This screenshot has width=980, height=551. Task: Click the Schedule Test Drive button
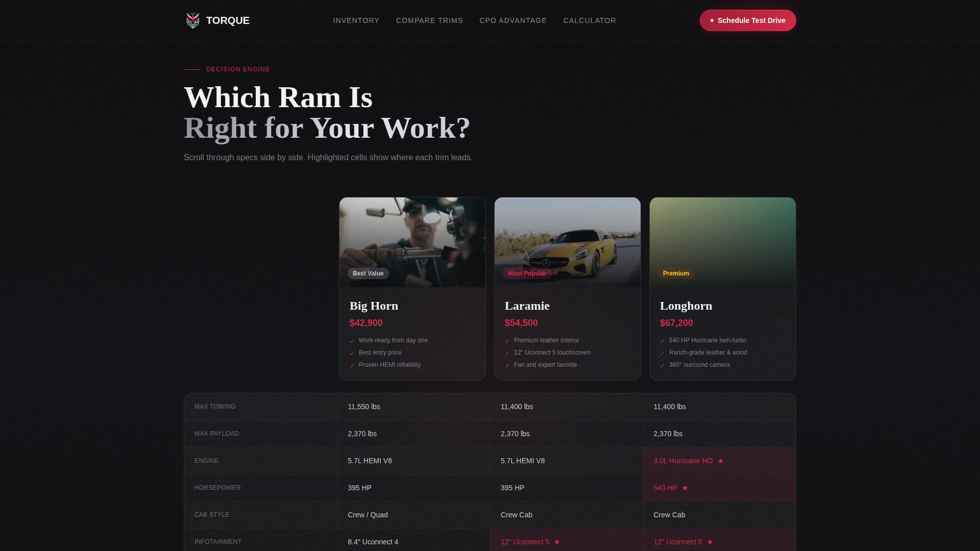tap(748, 20)
